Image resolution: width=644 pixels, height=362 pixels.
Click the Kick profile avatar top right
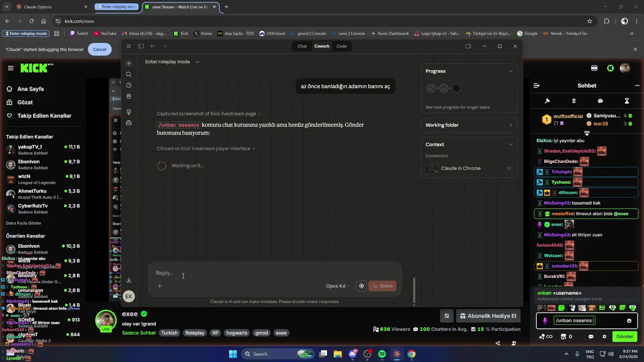click(625, 68)
